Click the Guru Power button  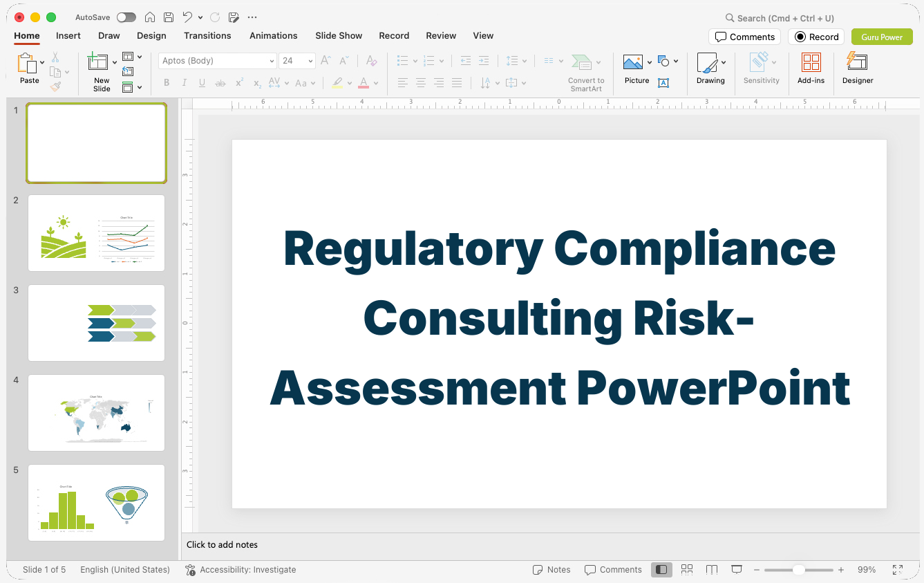[882, 37]
